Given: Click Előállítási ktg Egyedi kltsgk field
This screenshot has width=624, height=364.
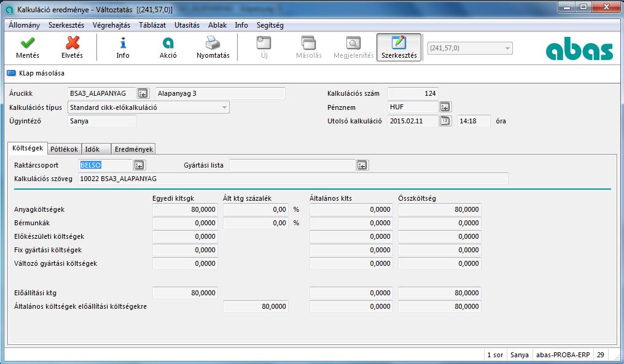Looking at the screenshot, I should click(x=185, y=293).
